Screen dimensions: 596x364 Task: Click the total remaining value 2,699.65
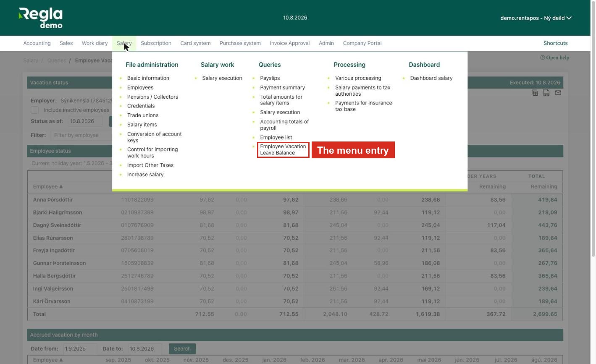click(x=545, y=314)
